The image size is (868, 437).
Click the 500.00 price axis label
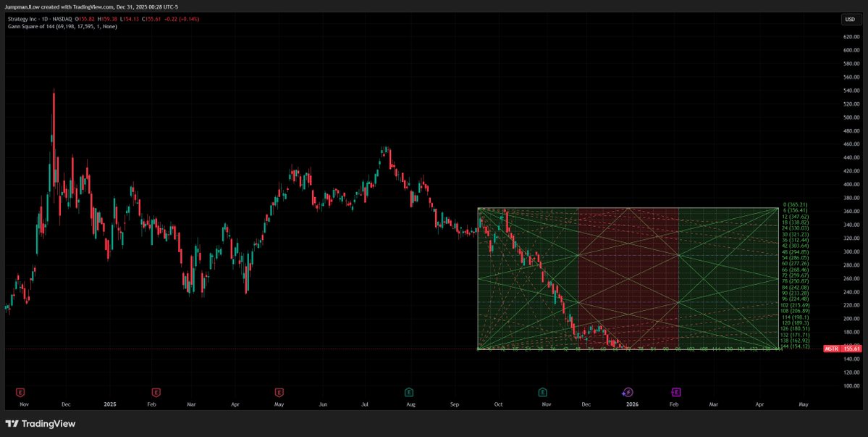(x=851, y=117)
